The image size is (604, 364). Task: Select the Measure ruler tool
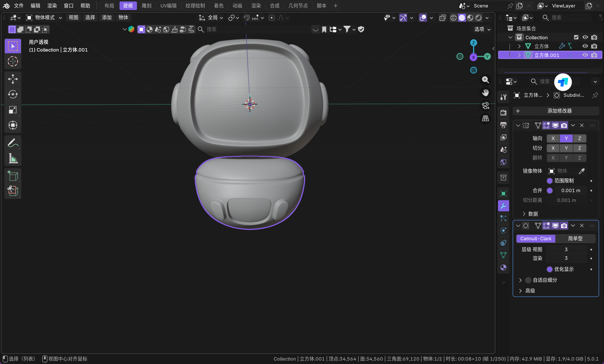[13, 158]
